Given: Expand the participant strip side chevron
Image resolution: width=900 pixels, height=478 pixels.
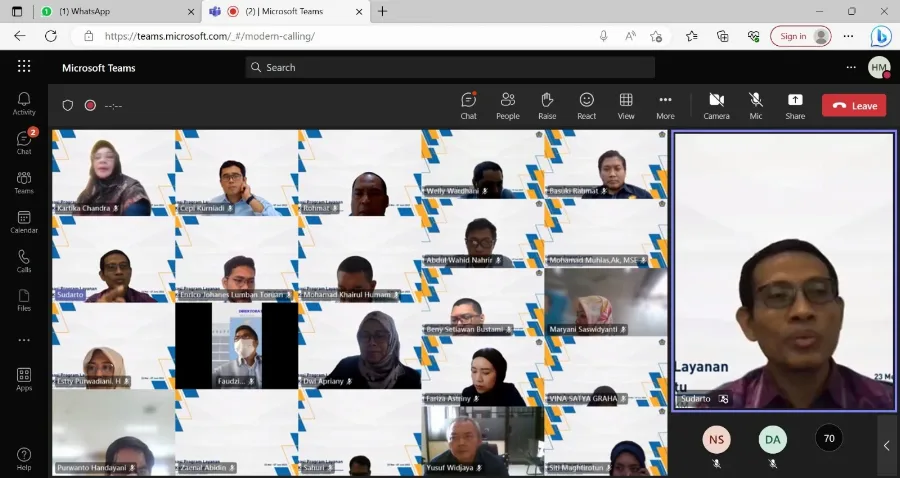Looking at the screenshot, I should 887,445.
